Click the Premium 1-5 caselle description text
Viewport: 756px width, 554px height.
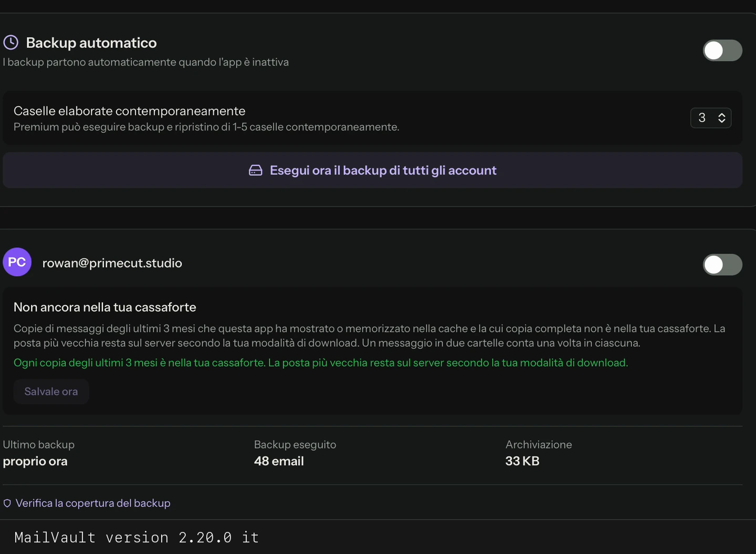click(x=206, y=127)
